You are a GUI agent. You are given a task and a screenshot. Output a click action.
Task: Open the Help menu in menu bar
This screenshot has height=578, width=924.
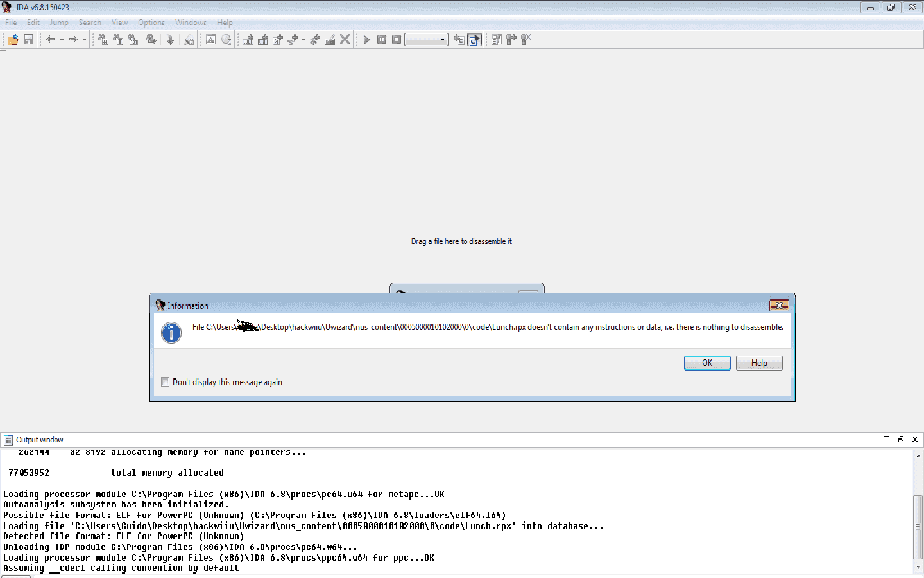225,22
